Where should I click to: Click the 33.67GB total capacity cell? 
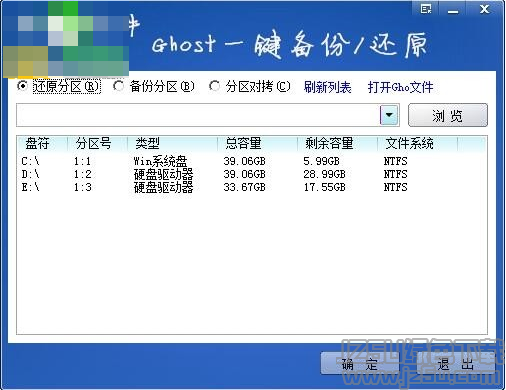(244, 187)
